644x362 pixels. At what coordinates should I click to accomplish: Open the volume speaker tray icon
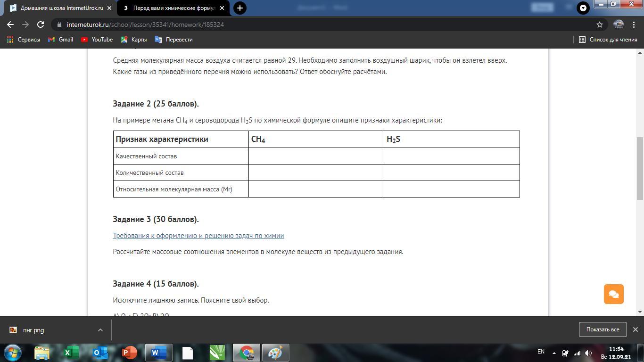(x=588, y=353)
